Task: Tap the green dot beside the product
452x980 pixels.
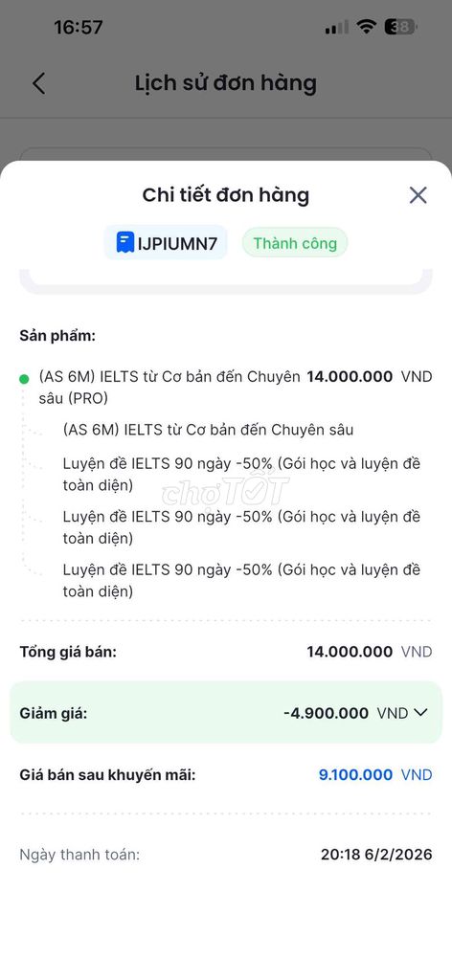Action: click(x=24, y=379)
